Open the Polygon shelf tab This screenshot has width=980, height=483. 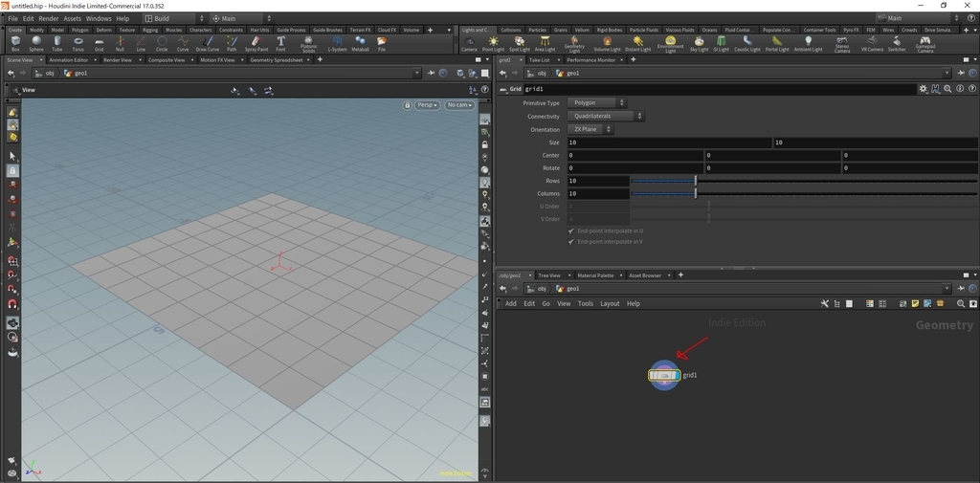point(80,30)
